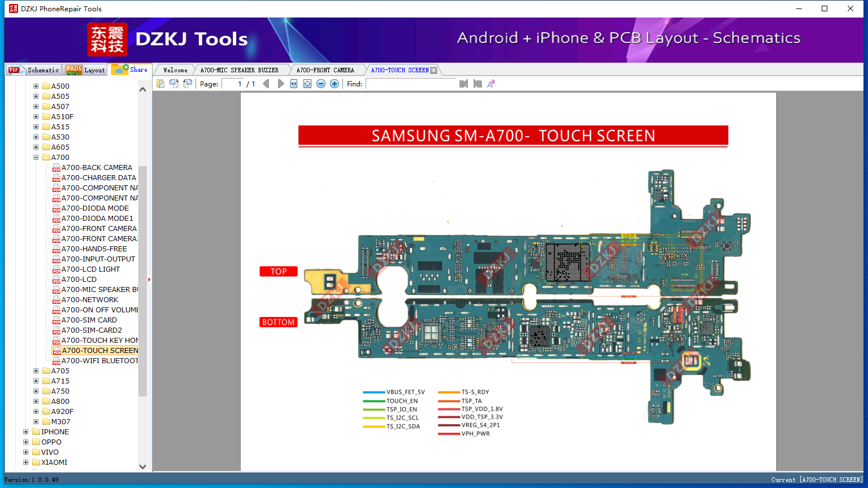Click VPH_PWR red legend line
Screen dimensions: 868x488
point(449,434)
